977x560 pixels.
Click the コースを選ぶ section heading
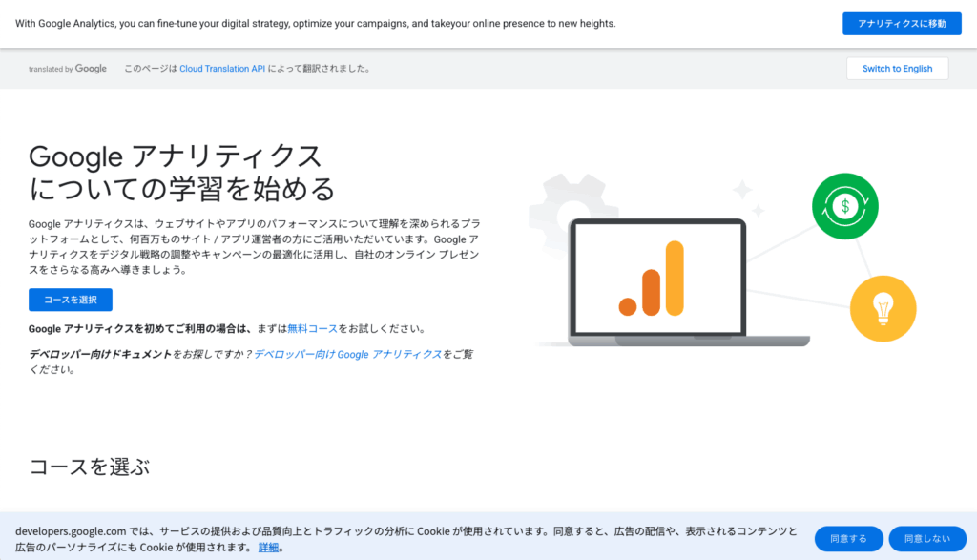coord(89,467)
